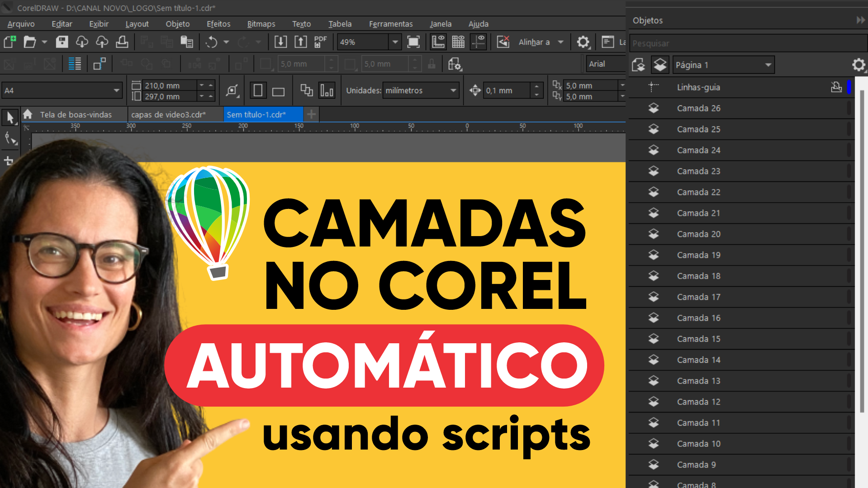Click the Camada 24 layer color swatch
The height and width of the screenshot is (488, 868).
click(x=849, y=150)
